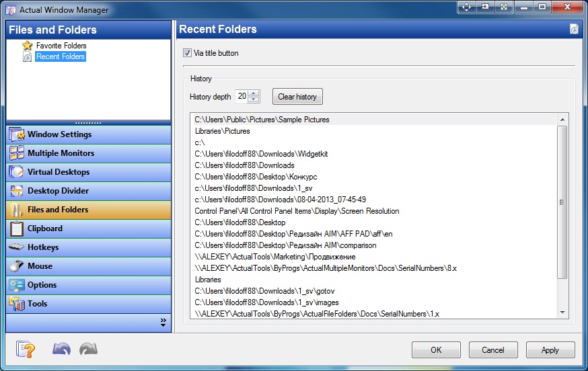The image size is (588, 371).
Task: Click the history list scroll down arrow
Action: [x=562, y=313]
